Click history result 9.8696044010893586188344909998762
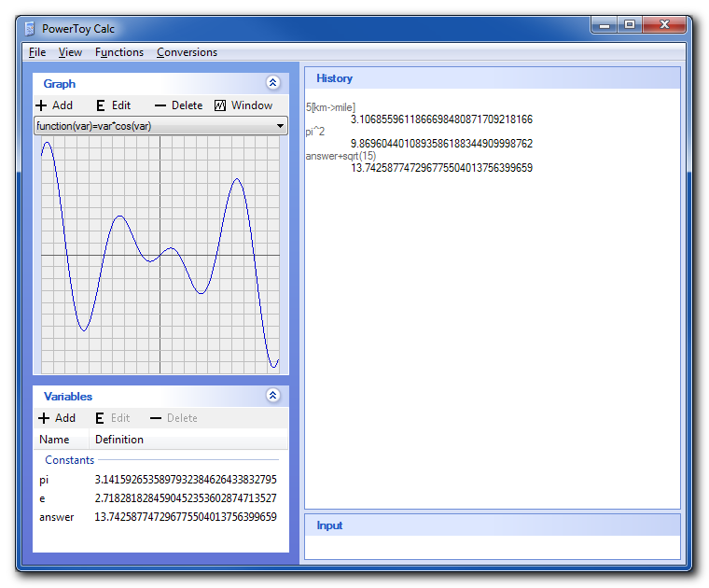This screenshot has height=588, width=709. click(442, 144)
